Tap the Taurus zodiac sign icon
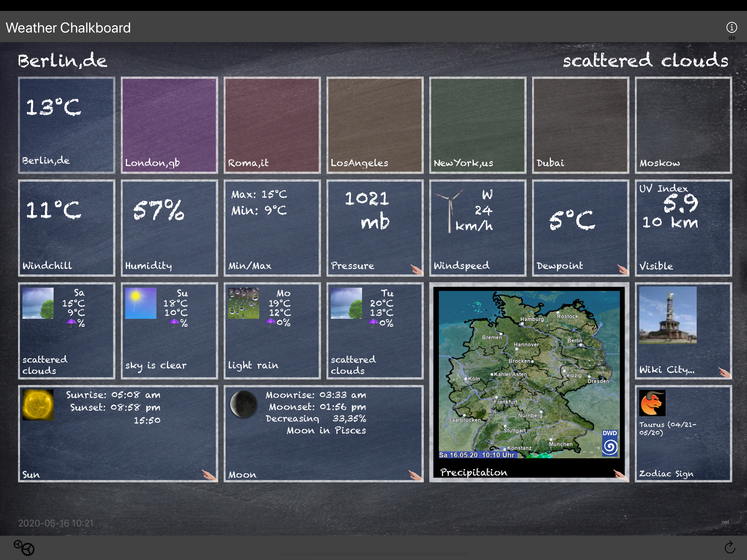Viewport: 747px width, 560px height. (x=652, y=403)
